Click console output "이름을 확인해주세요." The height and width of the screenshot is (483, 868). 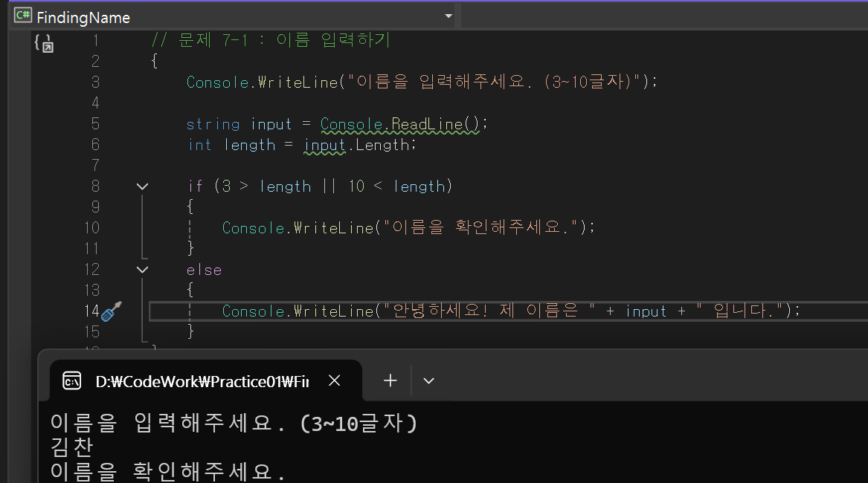tap(167, 471)
